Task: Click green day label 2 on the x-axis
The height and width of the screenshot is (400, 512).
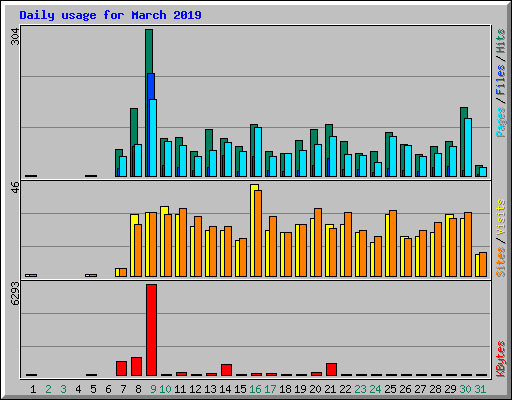Action: pyautogui.click(x=48, y=389)
